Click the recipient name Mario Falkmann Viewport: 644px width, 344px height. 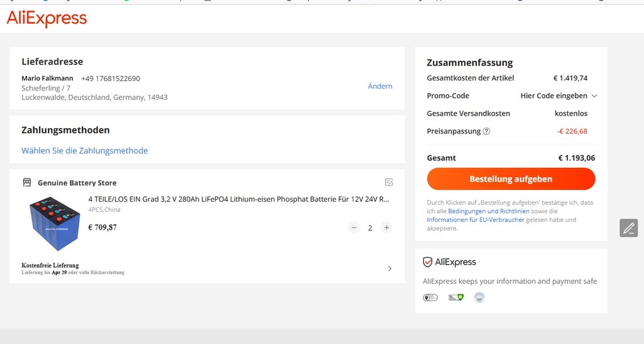pyautogui.click(x=47, y=79)
